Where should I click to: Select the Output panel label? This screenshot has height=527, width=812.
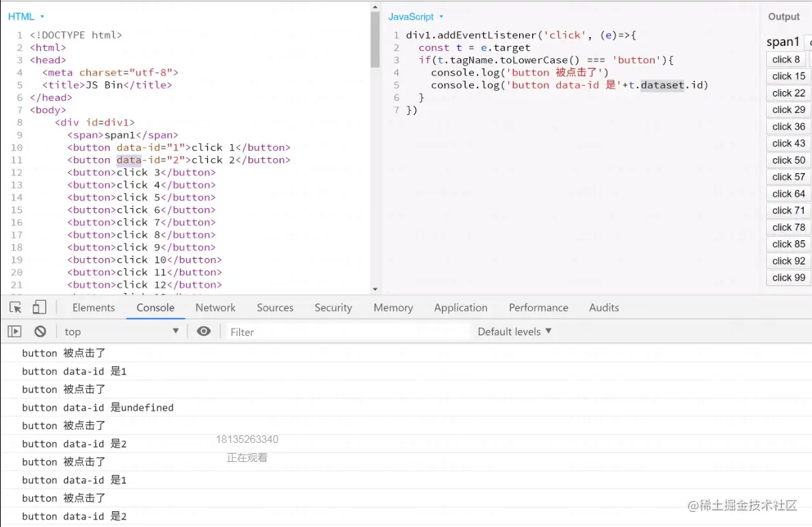(x=783, y=16)
